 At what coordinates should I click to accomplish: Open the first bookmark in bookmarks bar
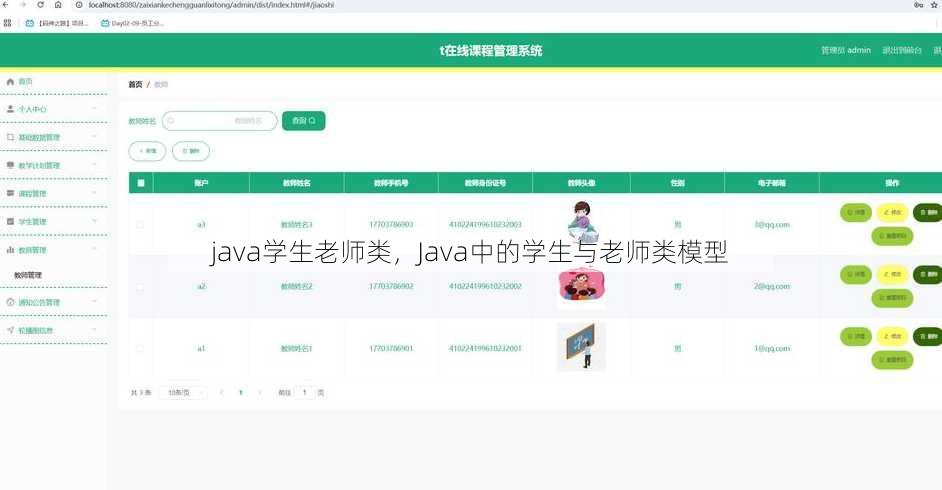56,23
